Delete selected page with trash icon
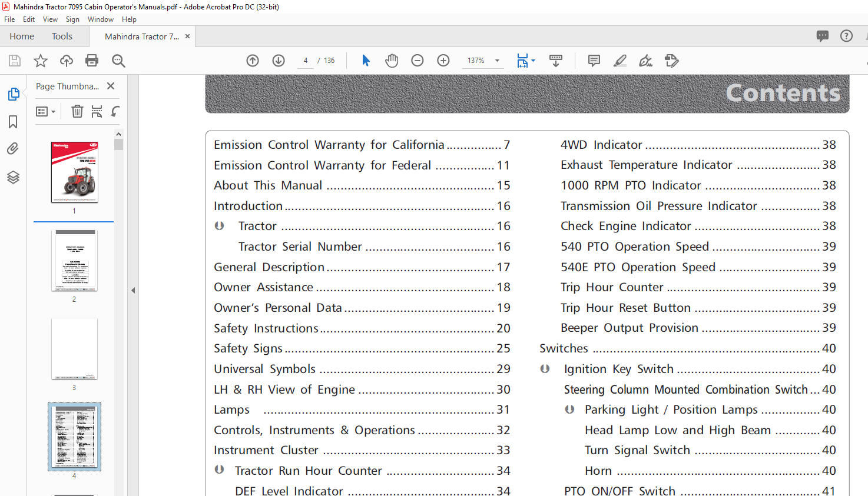This screenshot has width=868, height=496. [77, 111]
